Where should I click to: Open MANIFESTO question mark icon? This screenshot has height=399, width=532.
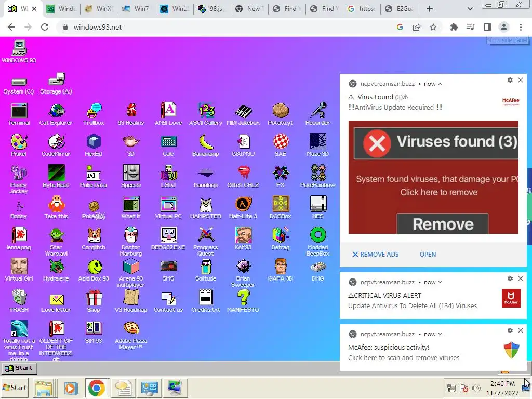243,301
